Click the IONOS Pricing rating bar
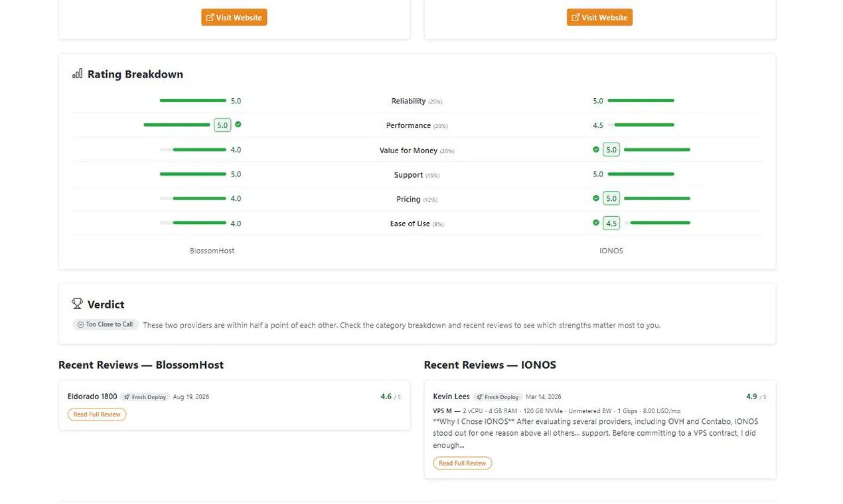Viewport: 843px width, 504px height. [657, 198]
